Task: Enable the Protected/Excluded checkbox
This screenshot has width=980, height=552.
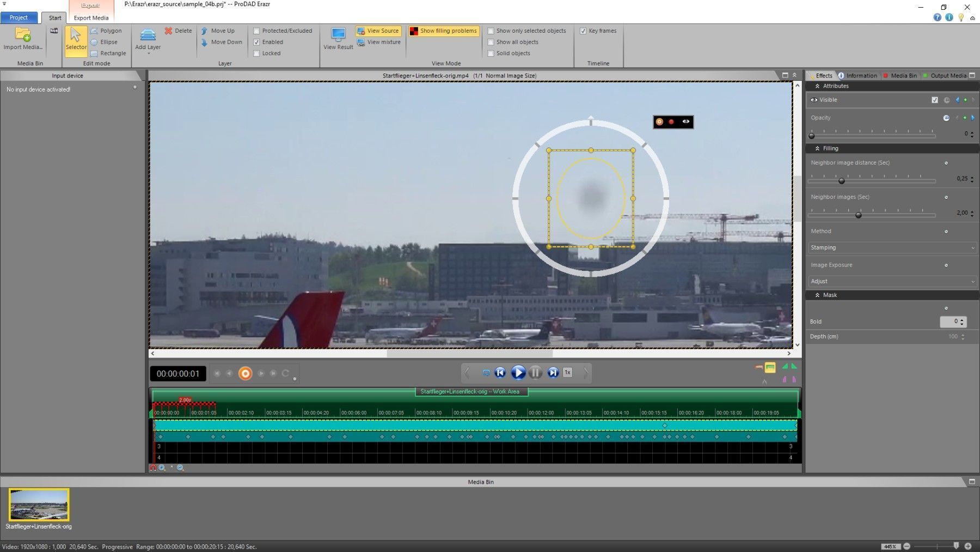Action: [257, 31]
